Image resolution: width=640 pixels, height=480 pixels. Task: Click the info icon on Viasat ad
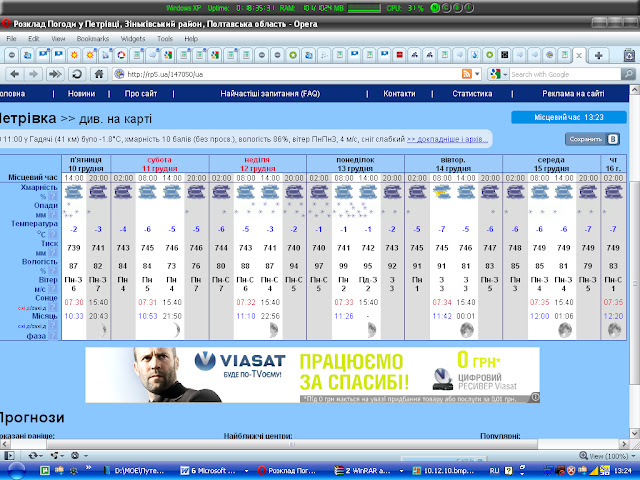coord(535,397)
